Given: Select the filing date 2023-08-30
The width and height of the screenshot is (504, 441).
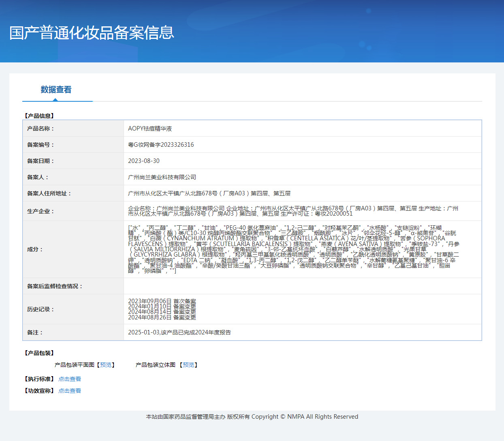Looking at the screenshot, I should 144,161.
